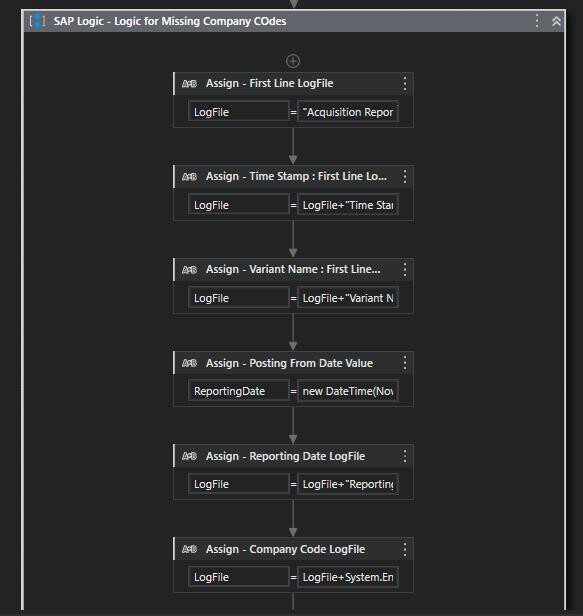Open options for Assign - Reporting Date LogFile
This screenshot has height=616, width=583.
pos(405,456)
